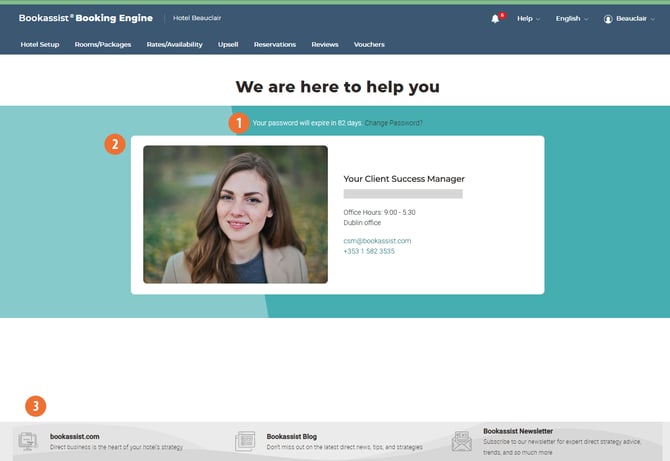Open the Help dropdown menu
The image size is (670, 461).
click(528, 19)
